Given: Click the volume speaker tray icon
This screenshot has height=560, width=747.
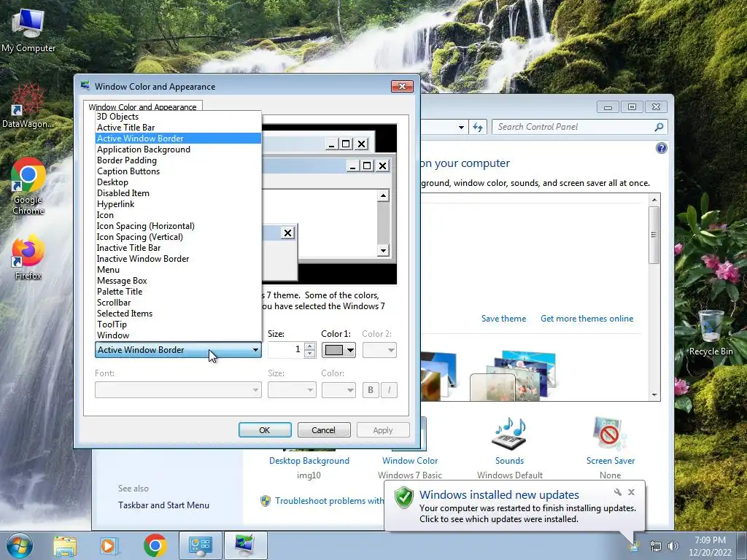Looking at the screenshot, I should pyautogui.click(x=673, y=546).
